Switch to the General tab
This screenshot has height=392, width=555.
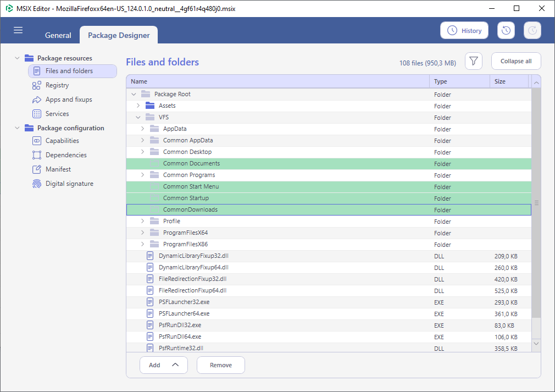coord(58,35)
